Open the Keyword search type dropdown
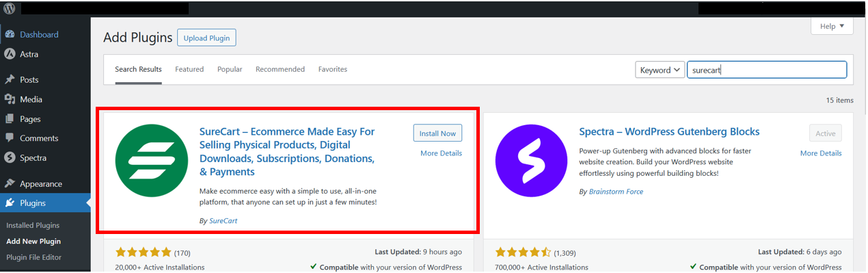The height and width of the screenshot is (273, 868). [660, 70]
